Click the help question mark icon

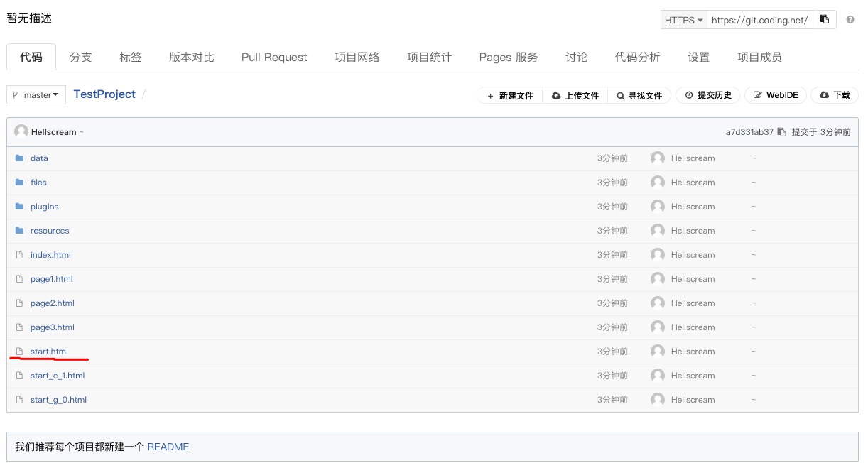[x=850, y=20]
